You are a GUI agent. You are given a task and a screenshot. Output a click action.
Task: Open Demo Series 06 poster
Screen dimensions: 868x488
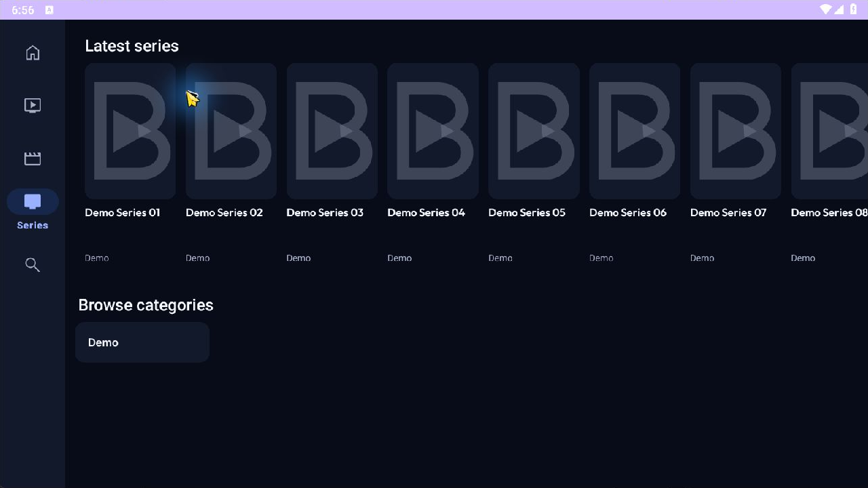(x=635, y=131)
